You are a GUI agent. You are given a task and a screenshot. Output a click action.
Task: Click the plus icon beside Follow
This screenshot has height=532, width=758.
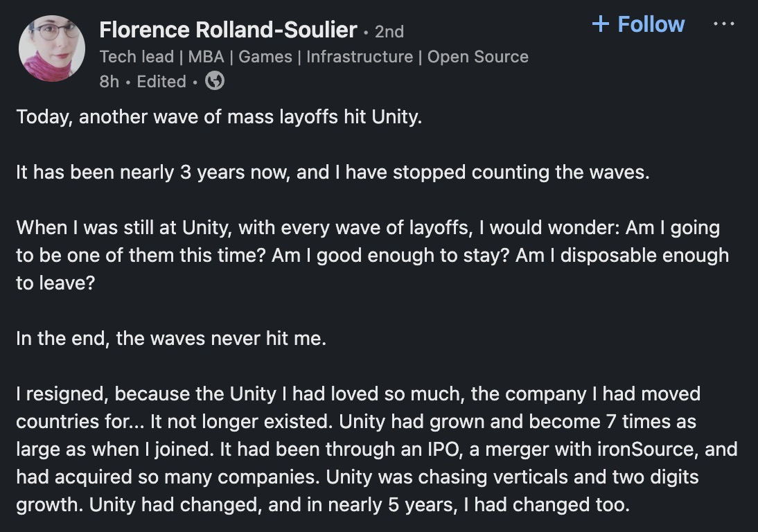[600, 24]
